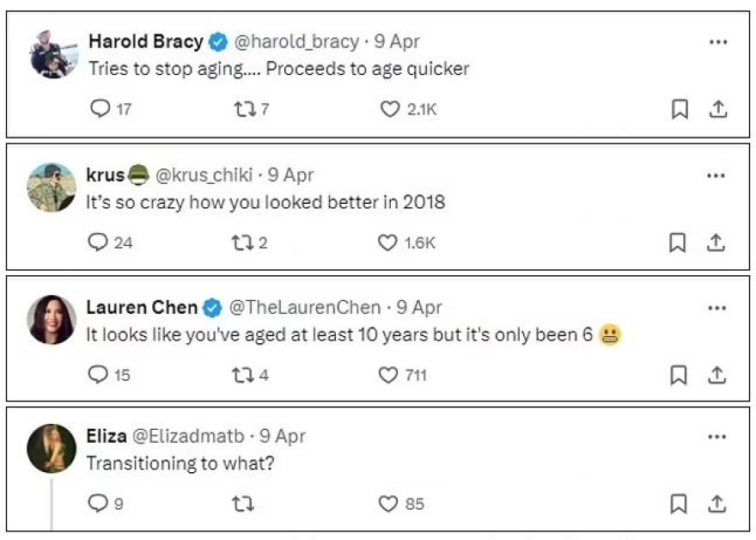This screenshot has width=756, height=540.
Task: Share Harold Bracy's tweet
Action: [718, 109]
